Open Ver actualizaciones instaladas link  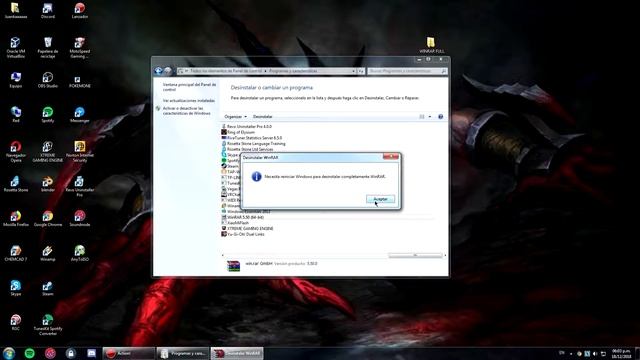(x=189, y=100)
